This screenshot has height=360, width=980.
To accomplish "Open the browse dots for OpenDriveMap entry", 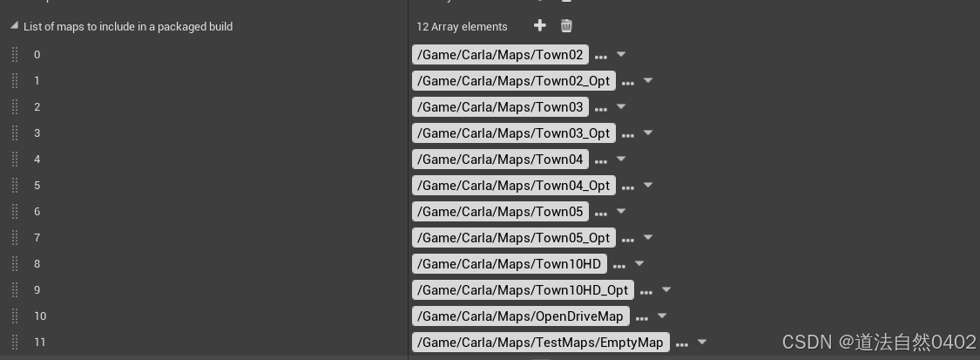I will [642, 318].
